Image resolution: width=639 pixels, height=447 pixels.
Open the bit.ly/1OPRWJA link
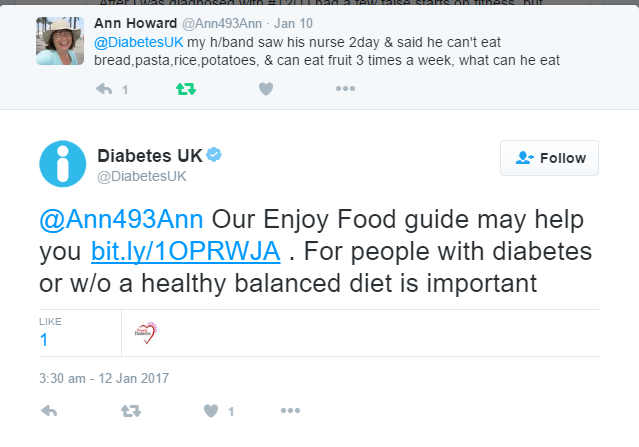coord(186,251)
